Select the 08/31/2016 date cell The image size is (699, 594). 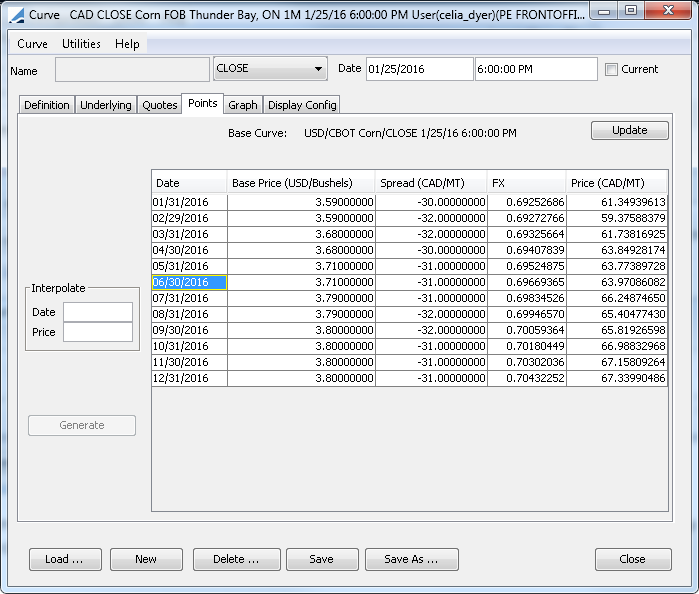189,314
